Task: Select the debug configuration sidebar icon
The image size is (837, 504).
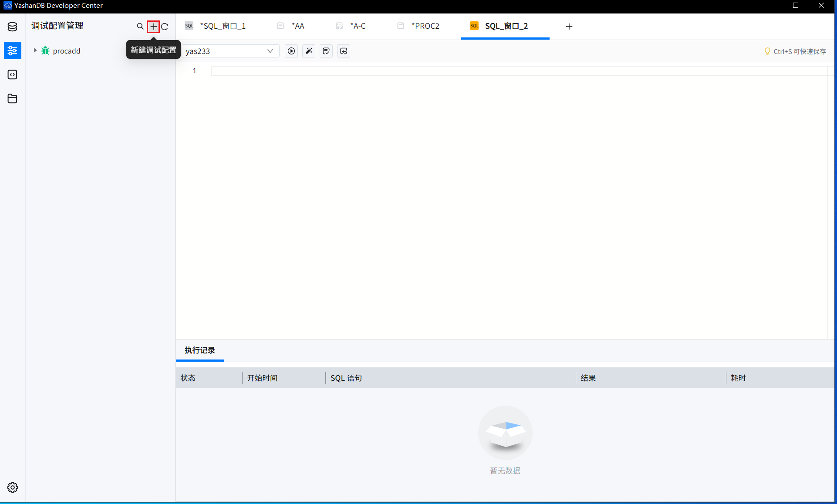Action: (x=12, y=50)
